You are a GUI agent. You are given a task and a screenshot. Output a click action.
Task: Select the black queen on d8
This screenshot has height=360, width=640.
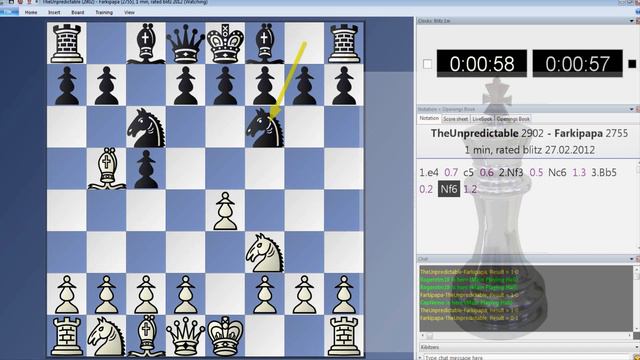185,43
